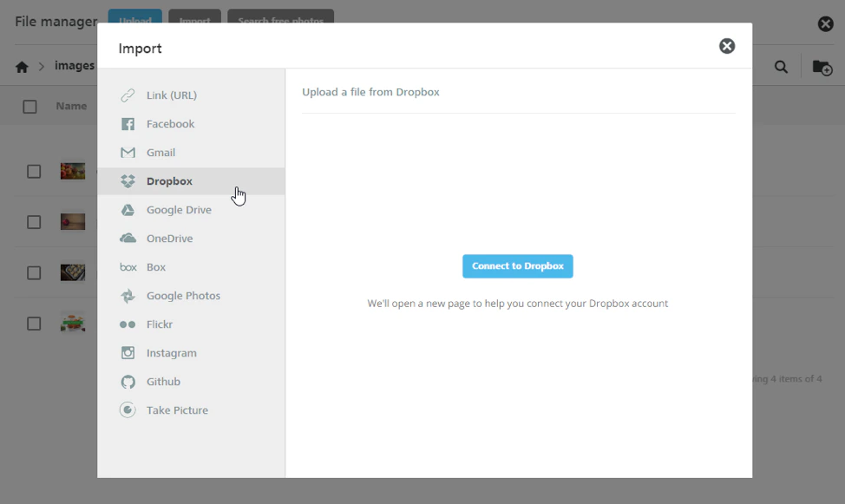Go to home folder in breadcrumb
Viewport: 845px width, 504px height.
click(22, 67)
